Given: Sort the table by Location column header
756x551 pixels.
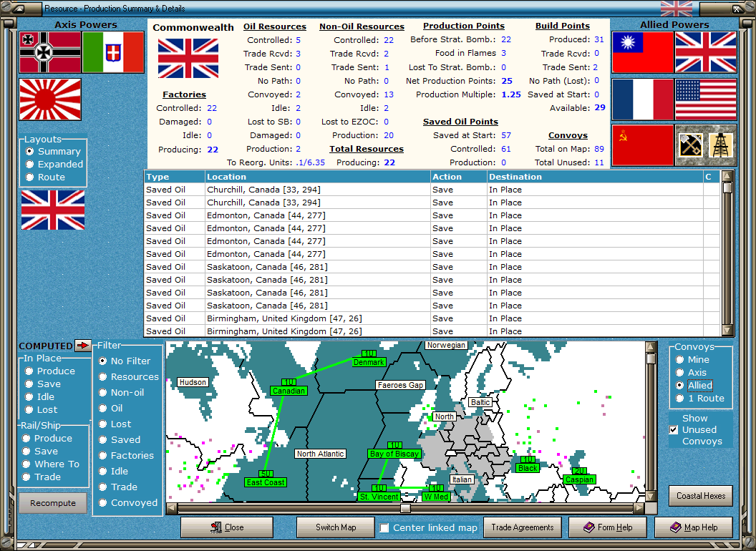Looking at the screenshot, I should (x=316, y=177).
